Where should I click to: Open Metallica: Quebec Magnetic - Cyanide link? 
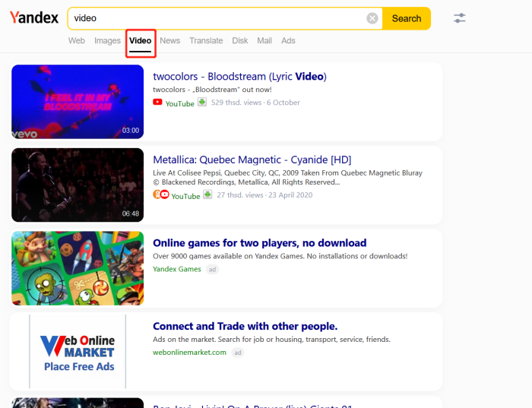[x=252, y=160]
